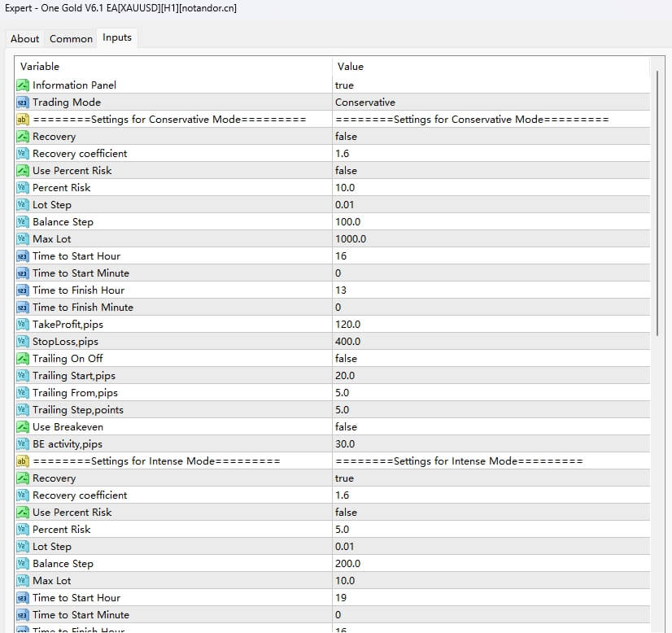
Task: Toggle the Use Breakeven false value
Action: 346,427
